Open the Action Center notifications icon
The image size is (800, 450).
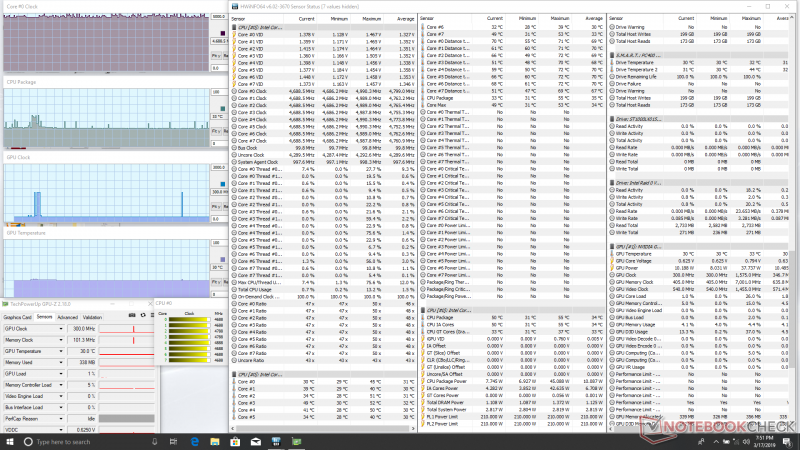click(x=787, y=441)
